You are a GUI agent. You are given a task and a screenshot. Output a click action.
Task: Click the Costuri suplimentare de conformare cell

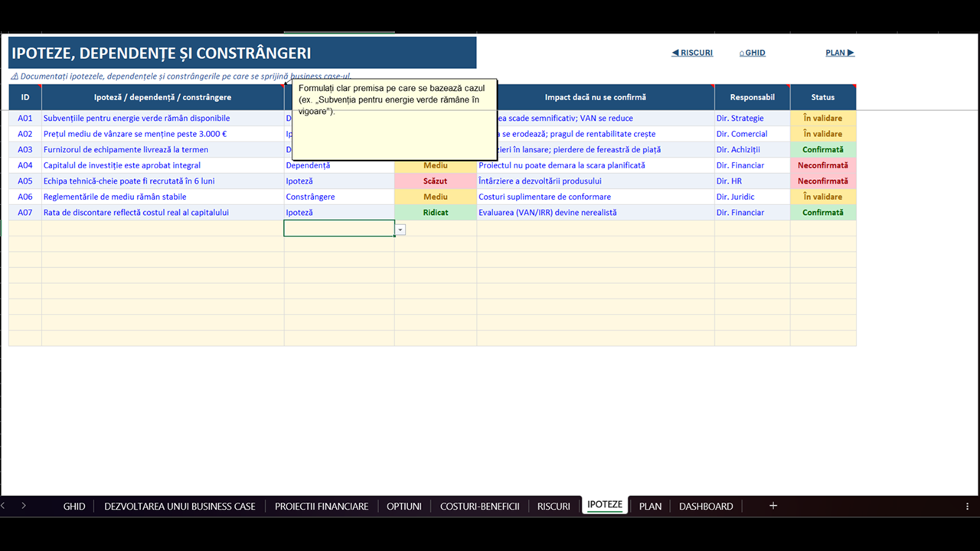[x=596, y=197]
